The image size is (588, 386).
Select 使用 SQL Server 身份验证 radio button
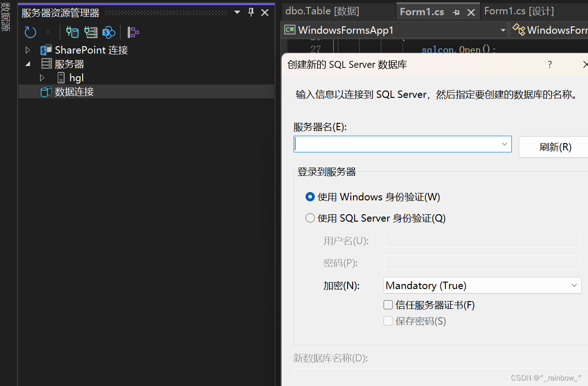(310, 218)
